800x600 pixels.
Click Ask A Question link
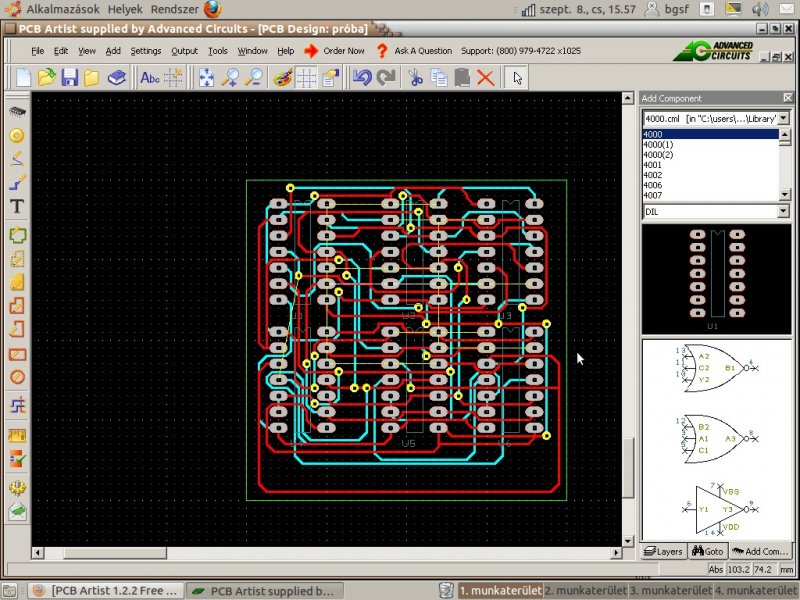coord(414,51)
